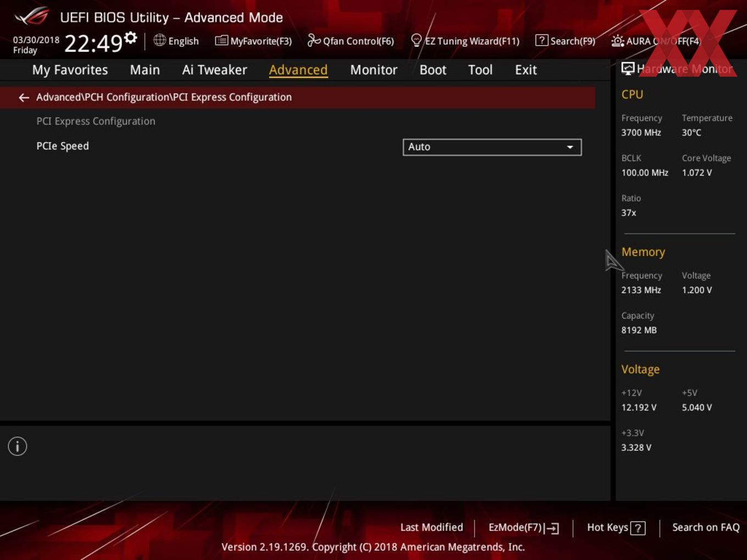The image size is (747, 560).
Task: Click the Hardware Monitor screen icon
Action: (628, 69)
